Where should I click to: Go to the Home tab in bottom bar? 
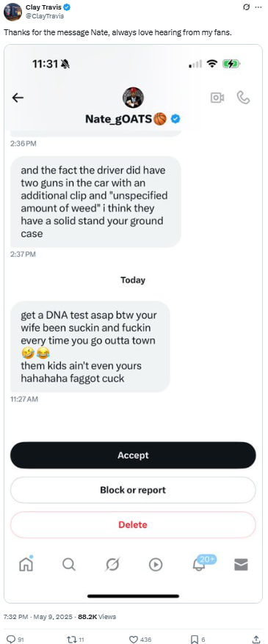pyautogui.click(x=26, y=564)
